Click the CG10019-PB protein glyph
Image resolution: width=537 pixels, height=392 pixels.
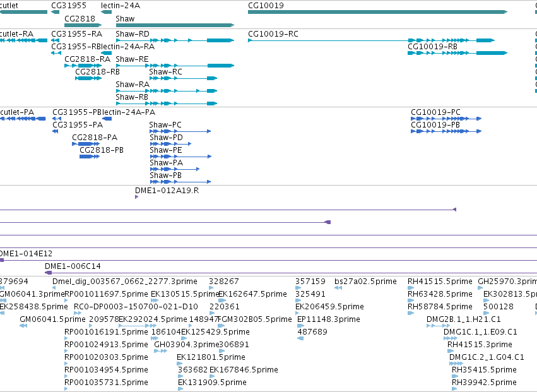click(446, 131)
